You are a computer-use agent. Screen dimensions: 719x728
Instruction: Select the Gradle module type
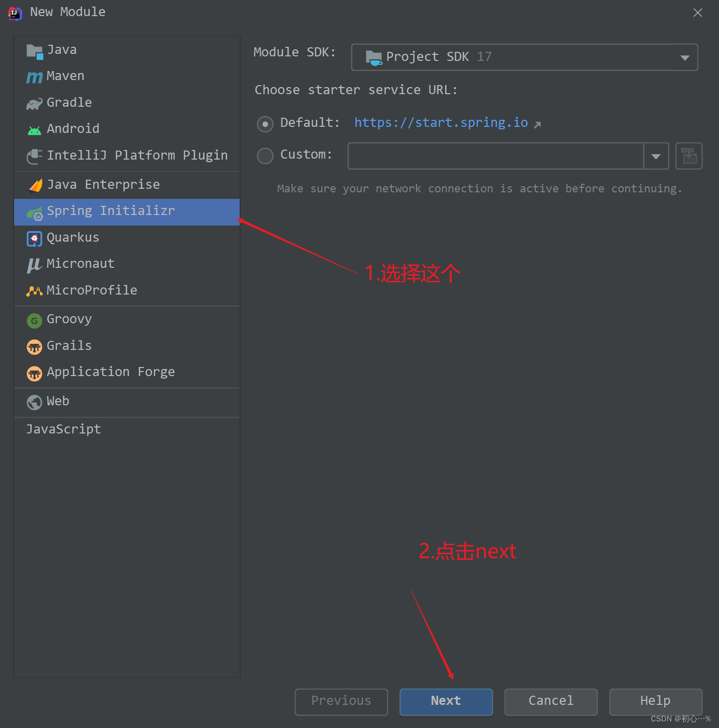[x=69, y=102]
